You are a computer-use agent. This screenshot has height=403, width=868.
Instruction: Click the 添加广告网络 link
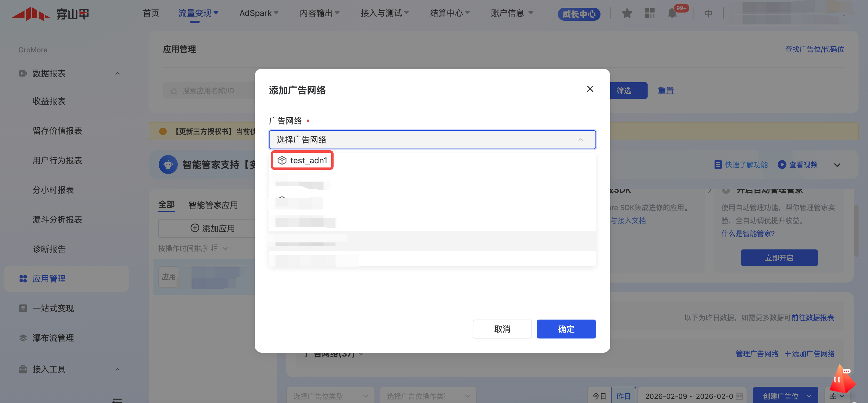(809, 354)
